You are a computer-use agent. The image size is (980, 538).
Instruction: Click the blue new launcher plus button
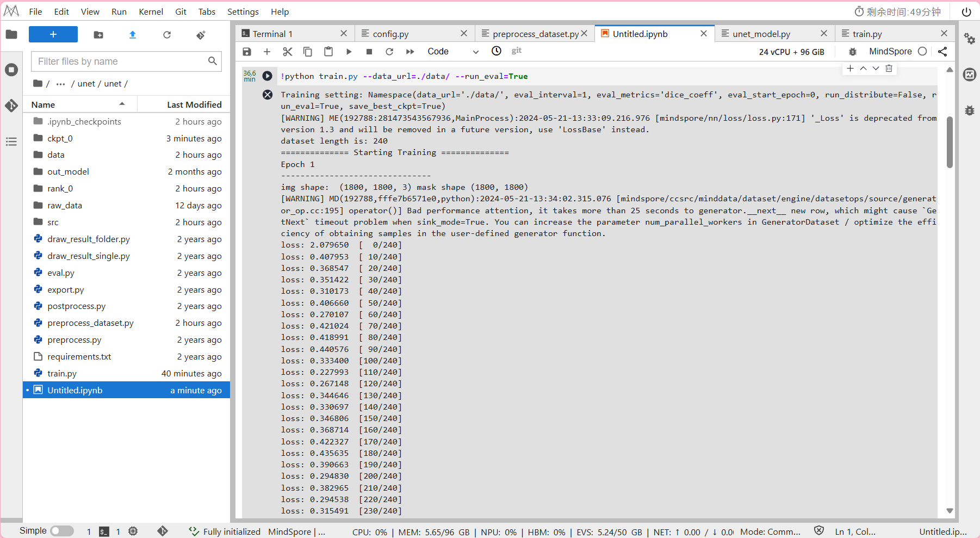click(53, 34)
